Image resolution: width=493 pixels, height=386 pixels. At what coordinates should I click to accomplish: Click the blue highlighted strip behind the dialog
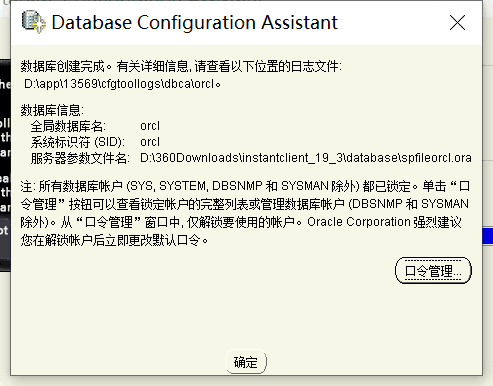coord(488,236)
